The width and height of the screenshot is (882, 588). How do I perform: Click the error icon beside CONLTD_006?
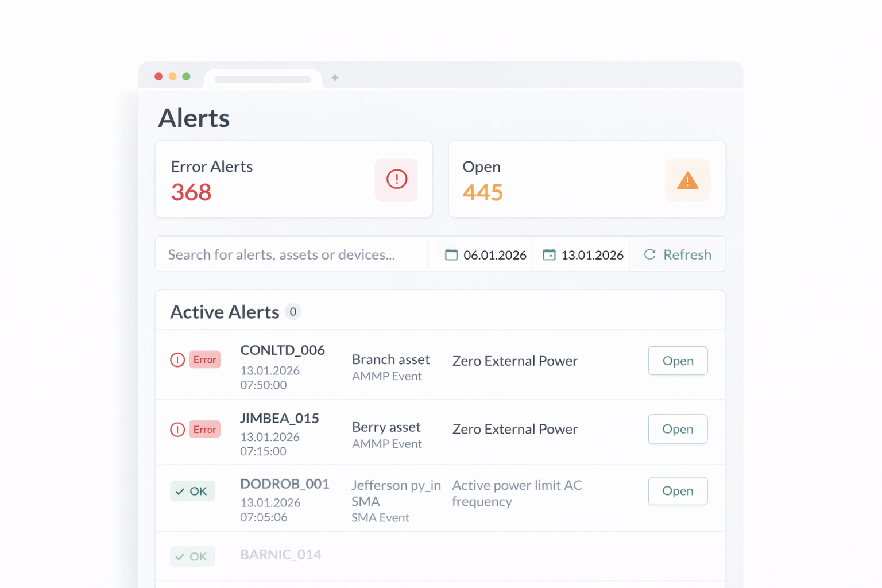coord(177,360)
